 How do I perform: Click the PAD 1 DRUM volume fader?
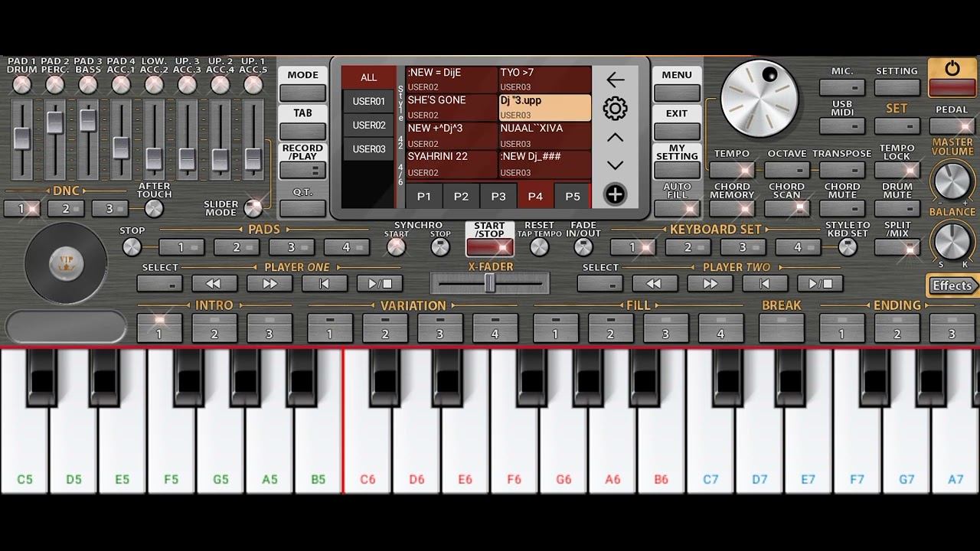(21, 139)
